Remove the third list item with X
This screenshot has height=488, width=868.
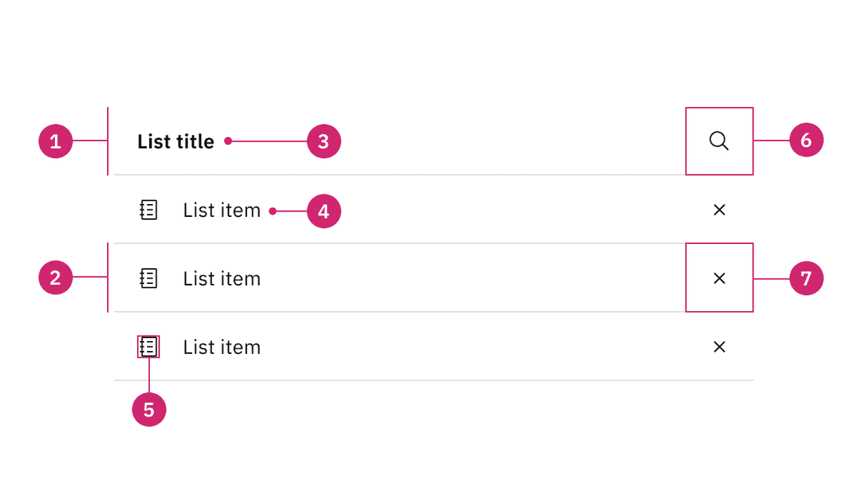(x=719, y=347)
